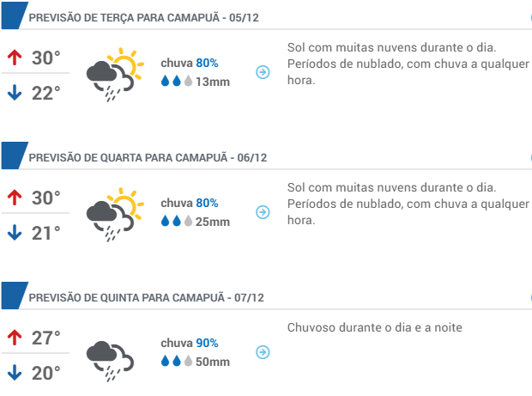Click the blue down arrow beside Wednesday's 21° minimum
Image resolution: width=532 pixels, height=396 pixels.
[14, 232]
